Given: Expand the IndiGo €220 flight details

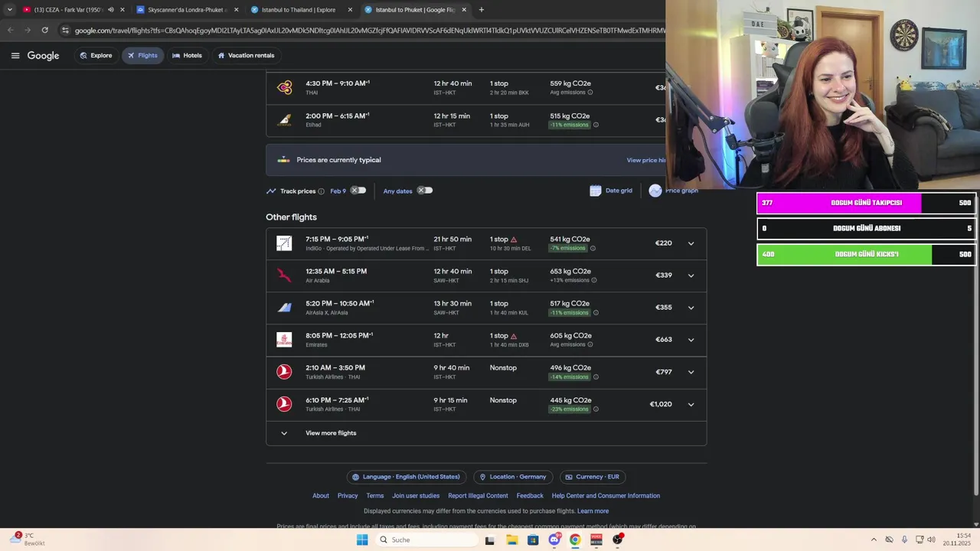Looking at the screenshot, I should (x=691, y=243).
